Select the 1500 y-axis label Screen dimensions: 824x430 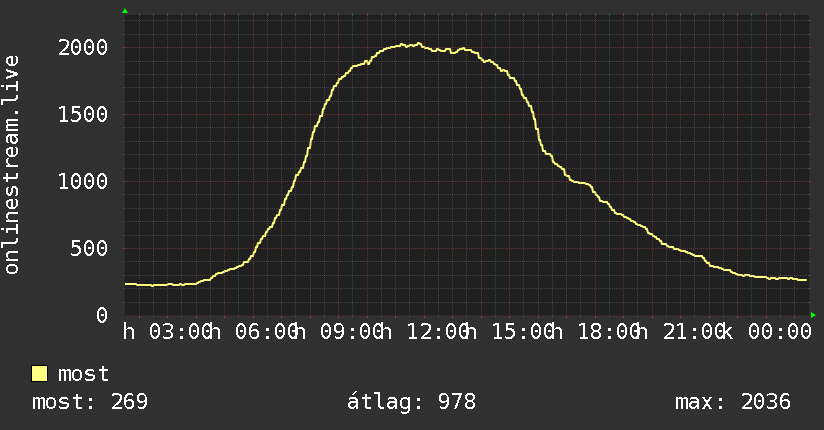click(83, 115)
